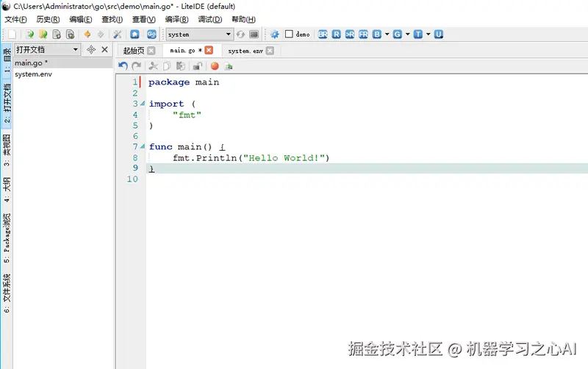Toggle the 2: 打开文档 side tab
Screen dimensions: 588x369
click(x=7, y=103)
